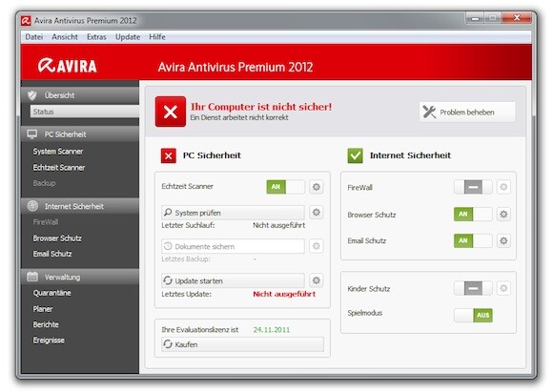Click the Problem beheben button
The width and height of the screenshot is (553, 392).
click(x=467, y=113)
